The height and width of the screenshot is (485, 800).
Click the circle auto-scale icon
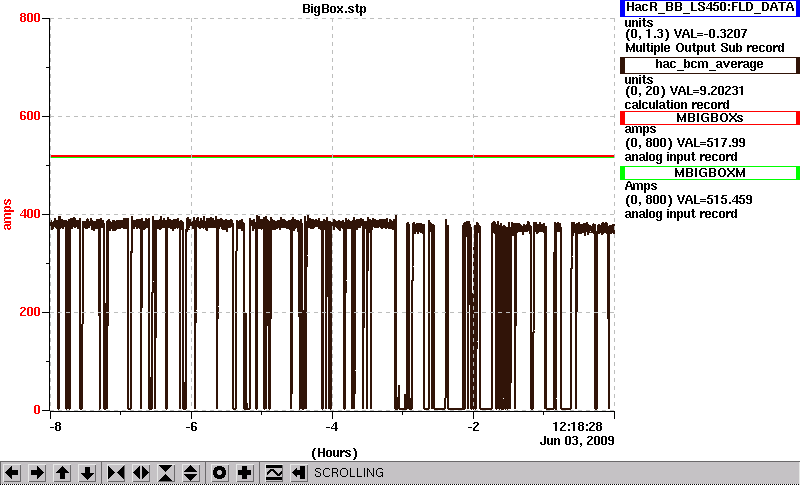(219, 473)
